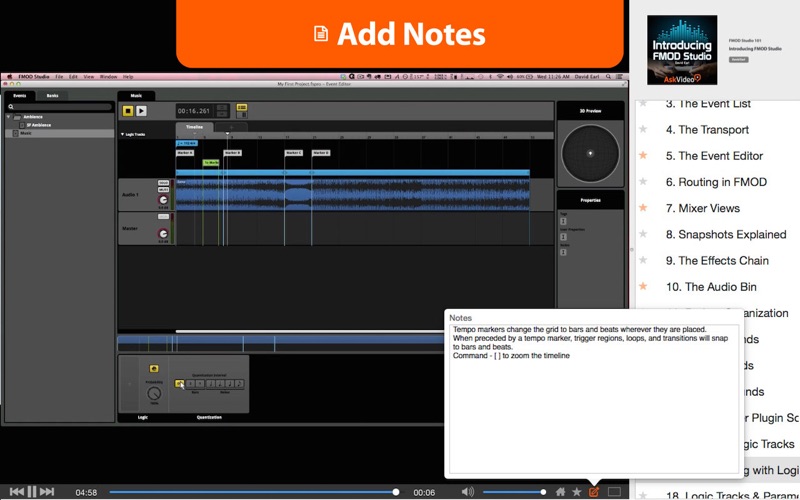
Task: Open User Properties dropdown in Properties
Action: coord(563,237)
